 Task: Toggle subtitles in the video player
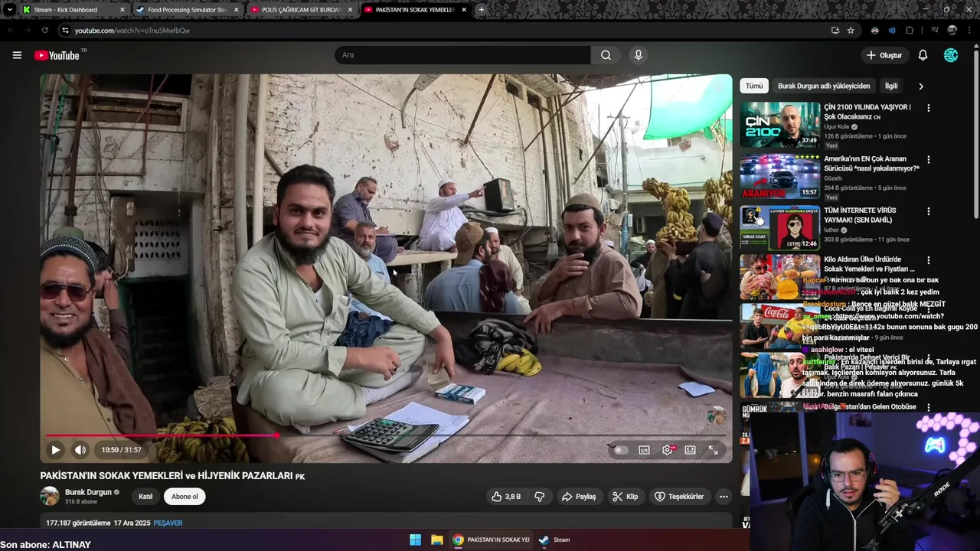(x=644, y=450)
